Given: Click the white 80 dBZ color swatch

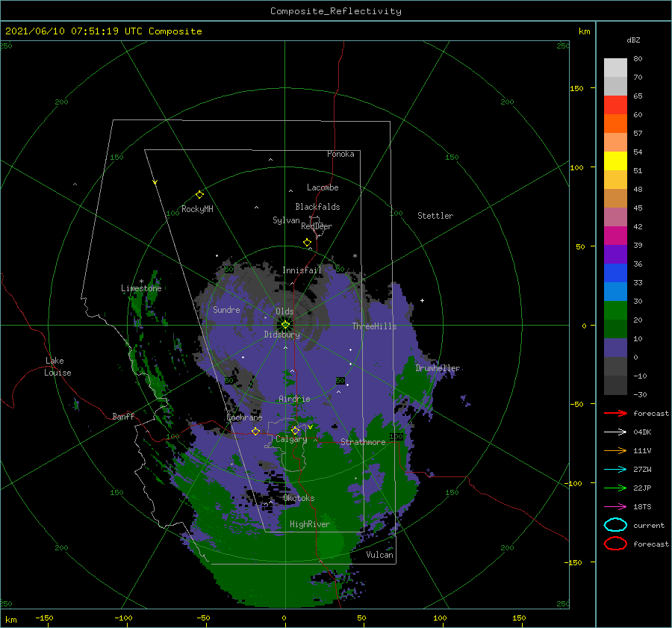Looking at the screenshot, I should (615, 68).
